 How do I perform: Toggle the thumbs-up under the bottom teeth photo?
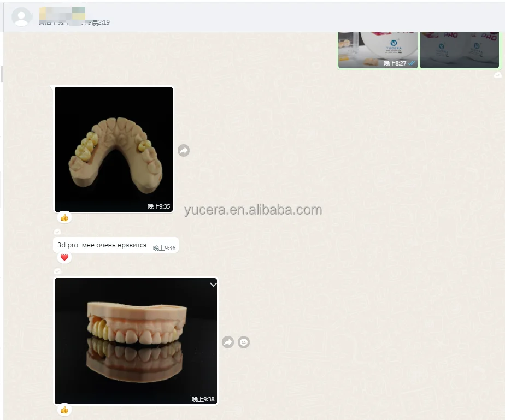[64, 409]
